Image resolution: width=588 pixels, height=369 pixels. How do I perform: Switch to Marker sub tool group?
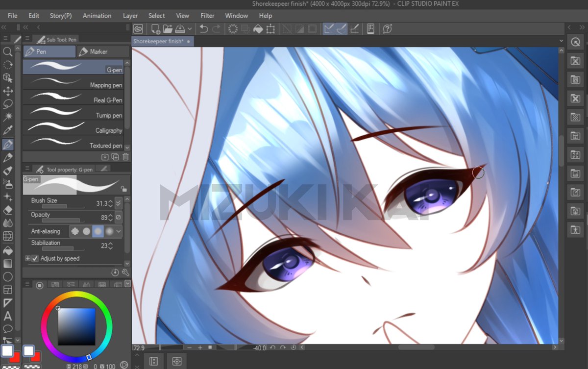pos(103,51)
